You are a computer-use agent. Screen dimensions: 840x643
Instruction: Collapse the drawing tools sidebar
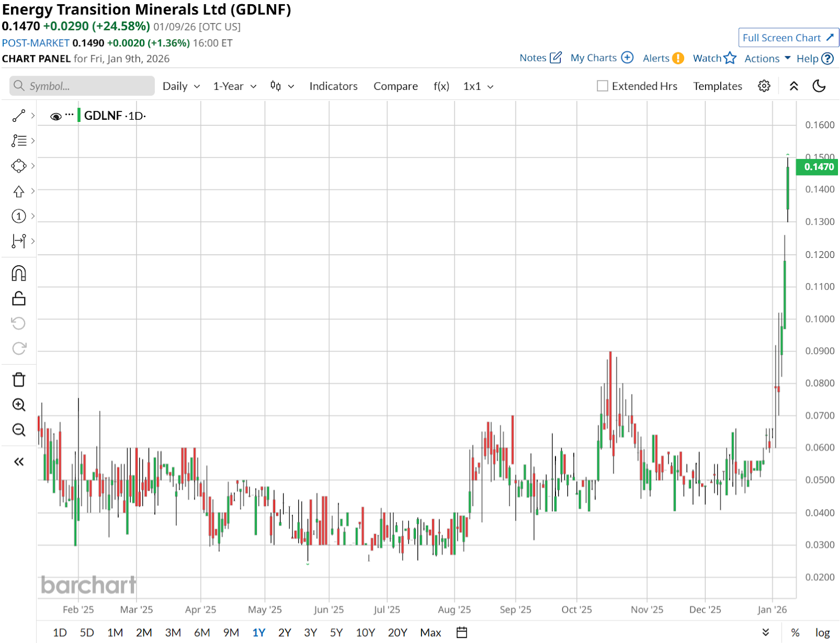[19, 462]
